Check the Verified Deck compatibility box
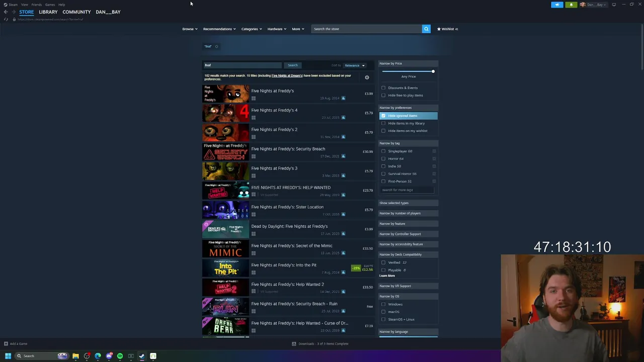644x362 pixels. [x=383, y=262]
